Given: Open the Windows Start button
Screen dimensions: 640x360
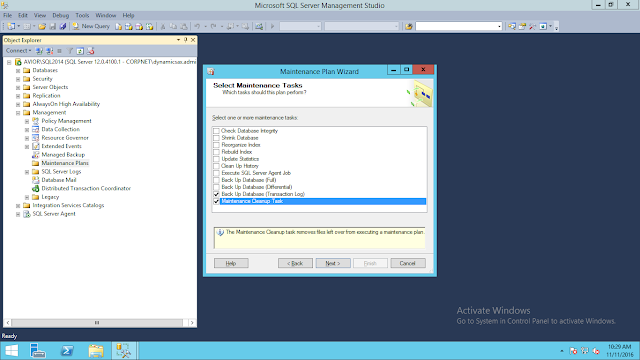Looking at the screenshot, I should [12, 351].
